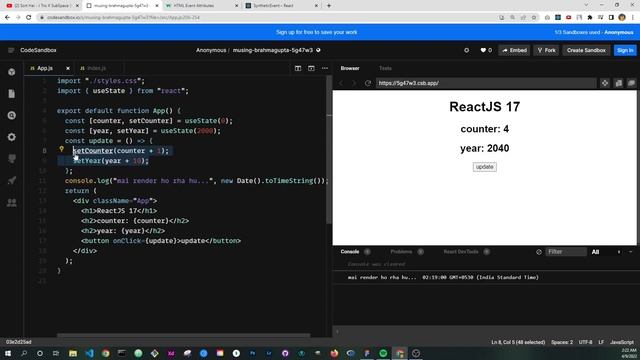Image resolution: width=640 pixels, height=360 pixels.
Task: Click the privacy globe next to sandbox name
Action: pos(318,50)
